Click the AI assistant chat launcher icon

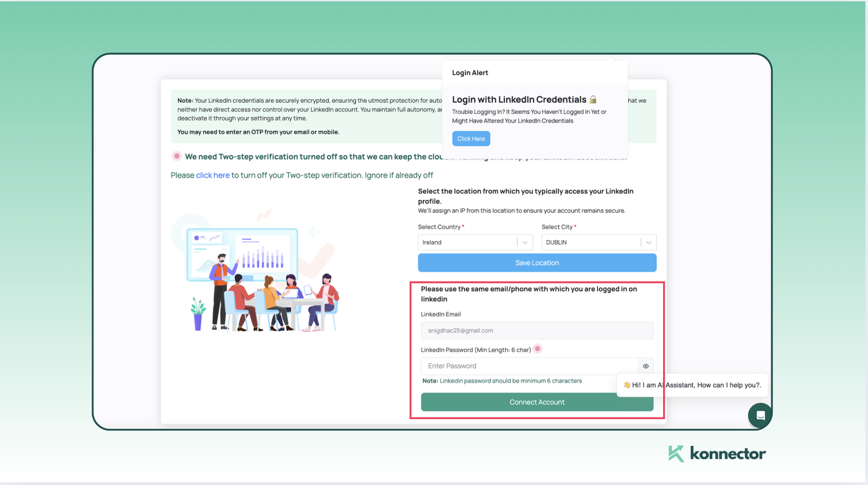(760, 415)
